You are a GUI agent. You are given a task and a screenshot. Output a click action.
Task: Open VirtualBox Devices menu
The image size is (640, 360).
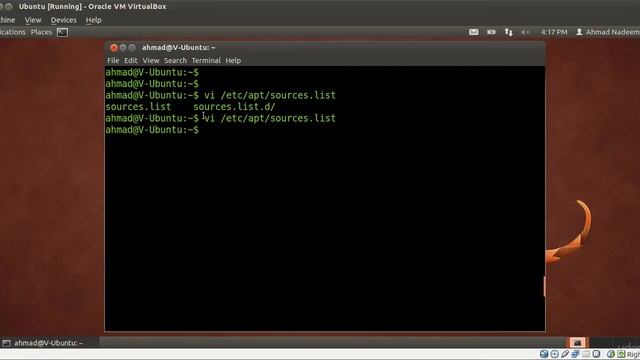point(63,20)
